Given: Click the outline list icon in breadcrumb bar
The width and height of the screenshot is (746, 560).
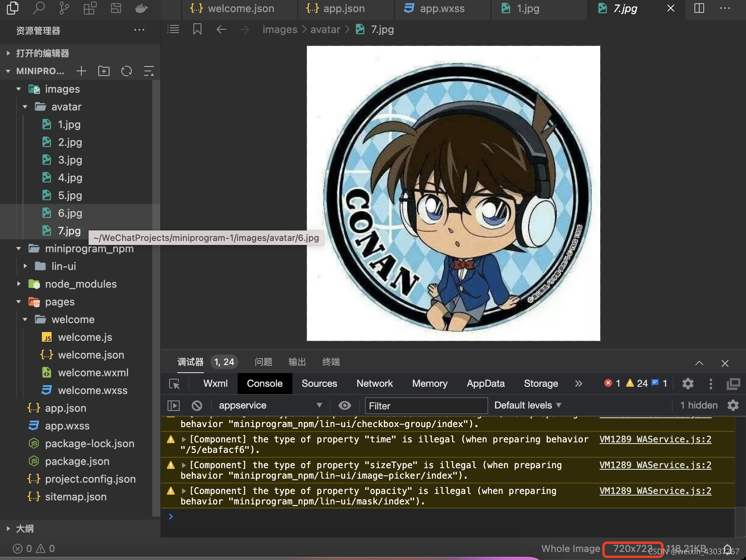Looking at the screenshot, I should (x=173, y=29).
